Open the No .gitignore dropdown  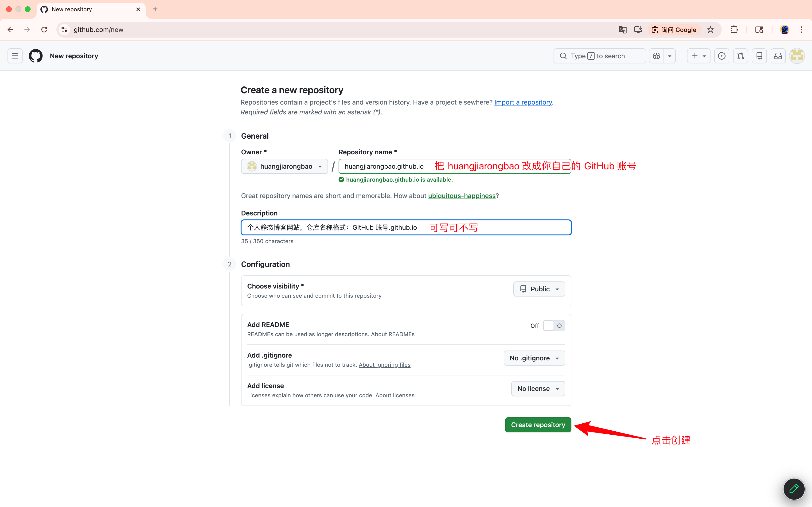click(x=535, y=358)
